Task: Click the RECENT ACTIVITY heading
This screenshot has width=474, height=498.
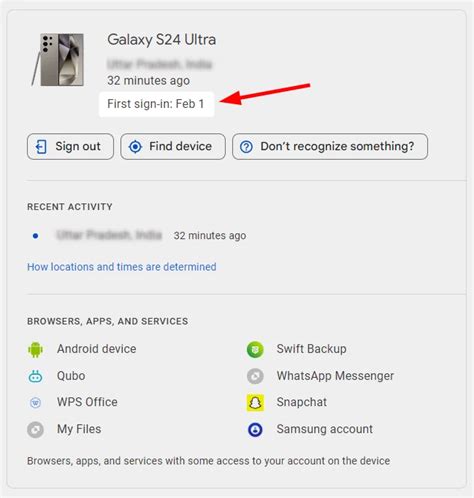Action: [70, 207]
